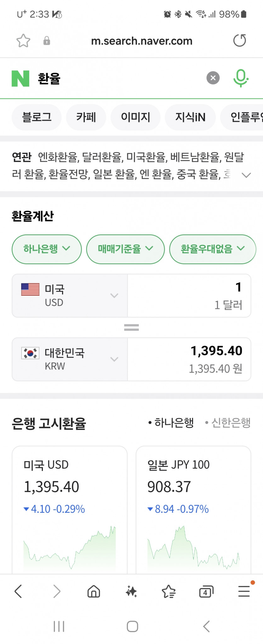This screenshot has width=263, height=644.
Task: Start voice search with microphone icon
Action: pyautogui.click(x=241, y=78)
